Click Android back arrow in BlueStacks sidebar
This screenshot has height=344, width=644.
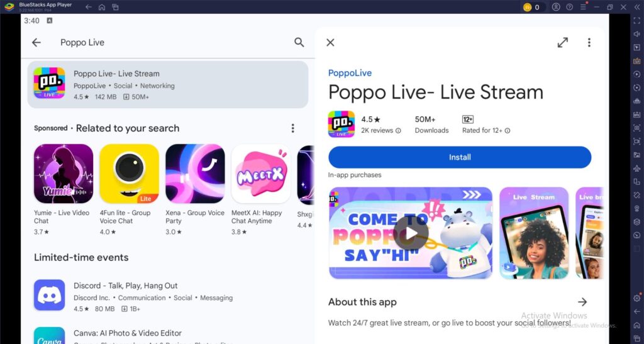(x=636, y=312)
